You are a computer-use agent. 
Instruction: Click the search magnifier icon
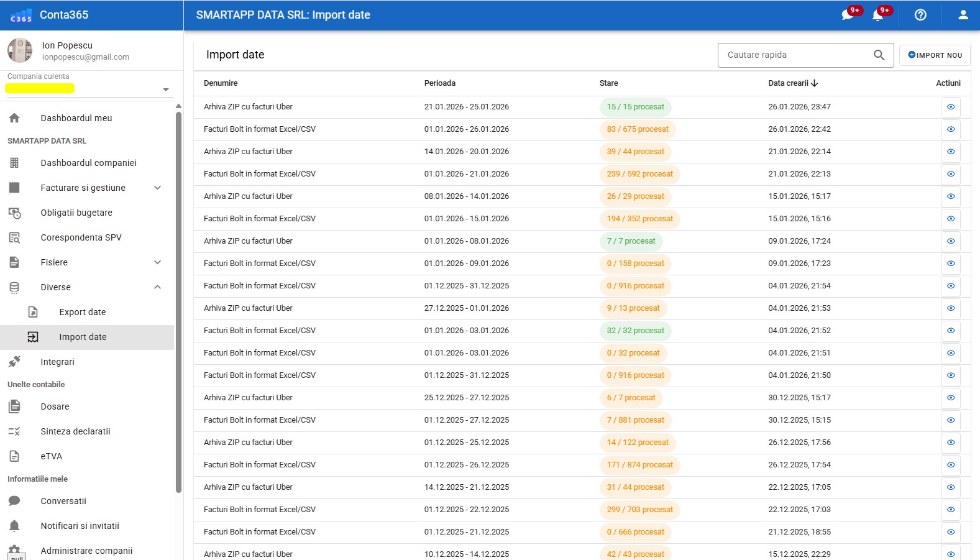point(879,55)
